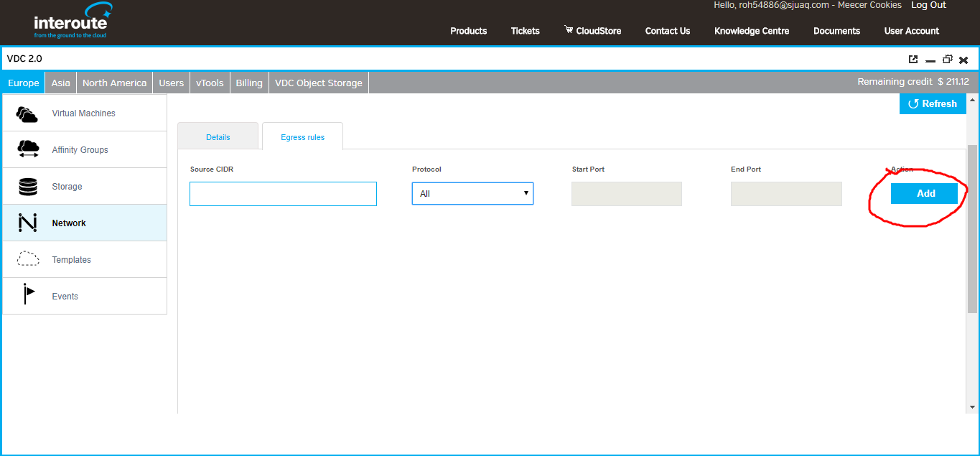Click the Events flag icon

tap(28, 294)
